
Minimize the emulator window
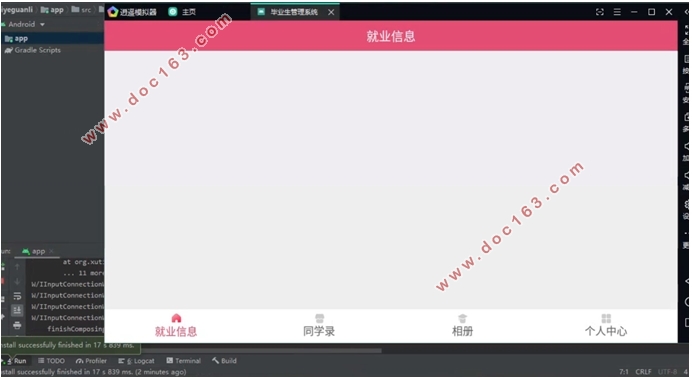pos(634,12)
